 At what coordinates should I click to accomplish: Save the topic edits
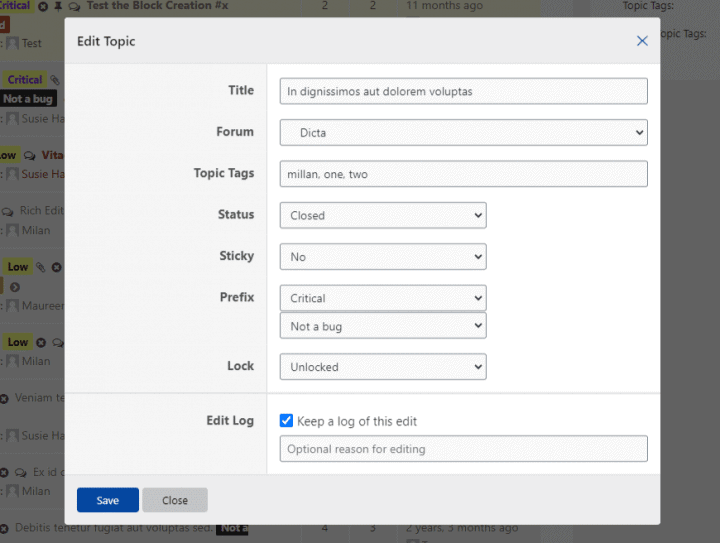pos(108,500)
